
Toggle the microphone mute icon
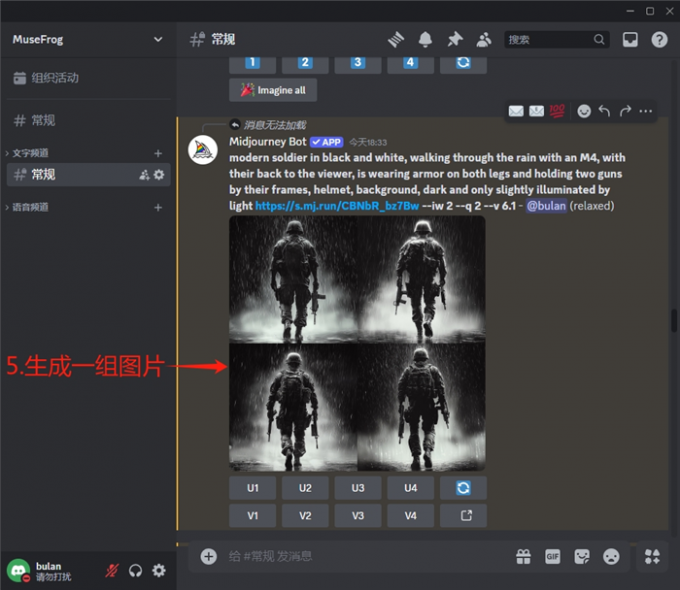(x=112, y=570)
